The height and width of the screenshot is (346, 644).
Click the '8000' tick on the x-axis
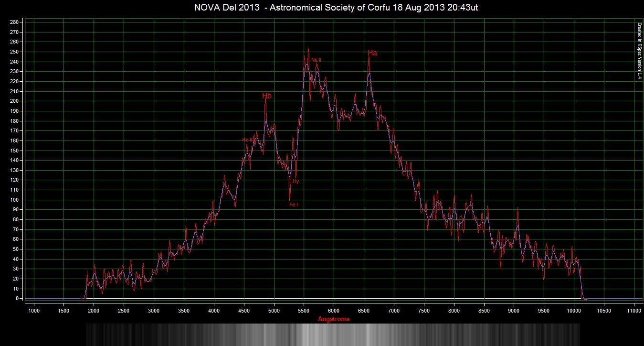pyautogui.click(x=454, y=311)
